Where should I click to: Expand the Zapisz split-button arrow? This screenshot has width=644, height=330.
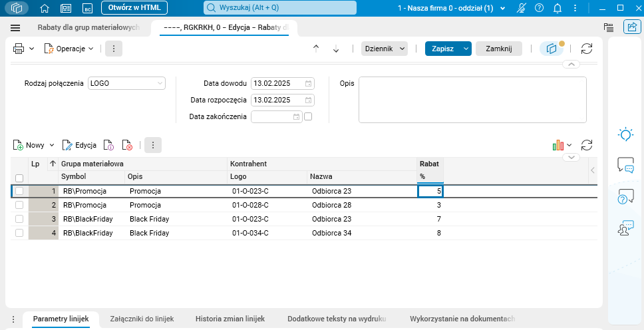click(466, 49)
